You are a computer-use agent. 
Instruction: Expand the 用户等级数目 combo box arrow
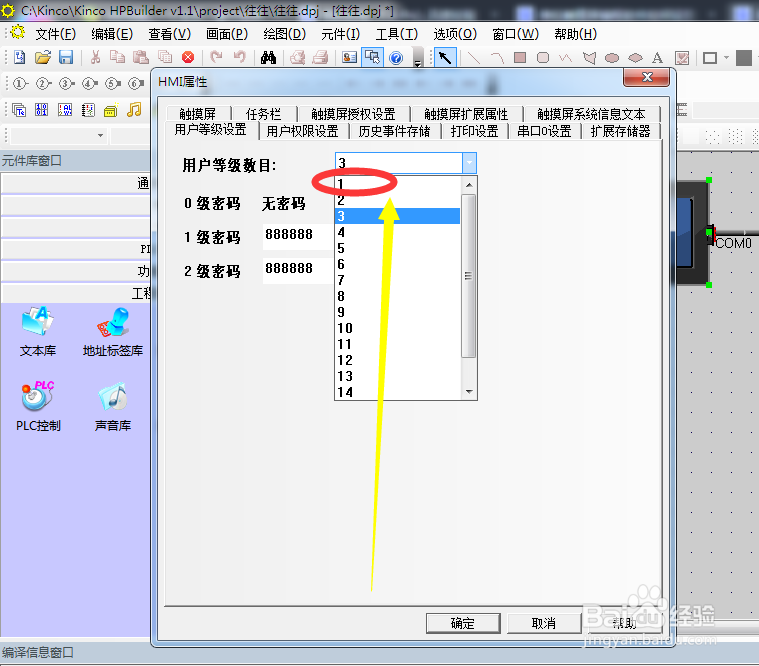(469, 163)
